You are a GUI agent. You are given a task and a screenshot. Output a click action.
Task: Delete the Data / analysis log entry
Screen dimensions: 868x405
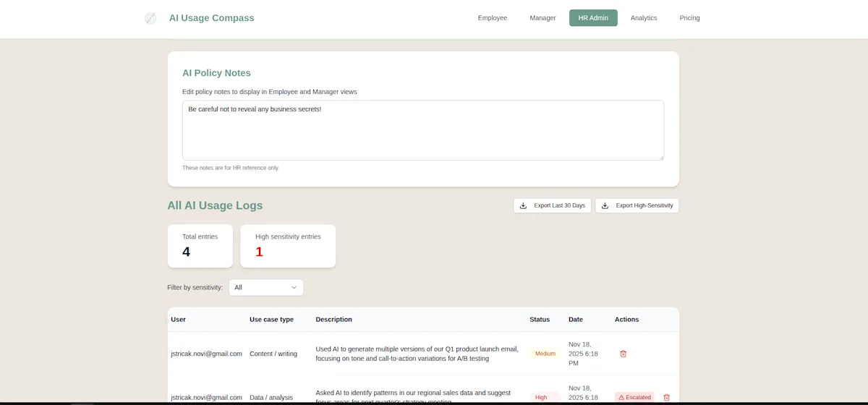[x=667, y=397]
